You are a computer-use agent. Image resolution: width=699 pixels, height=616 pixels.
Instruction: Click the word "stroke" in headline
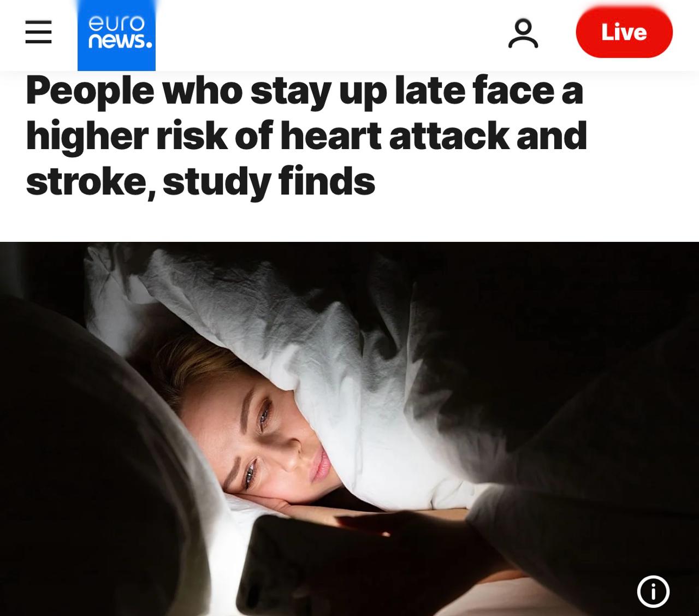click(86, 181)
